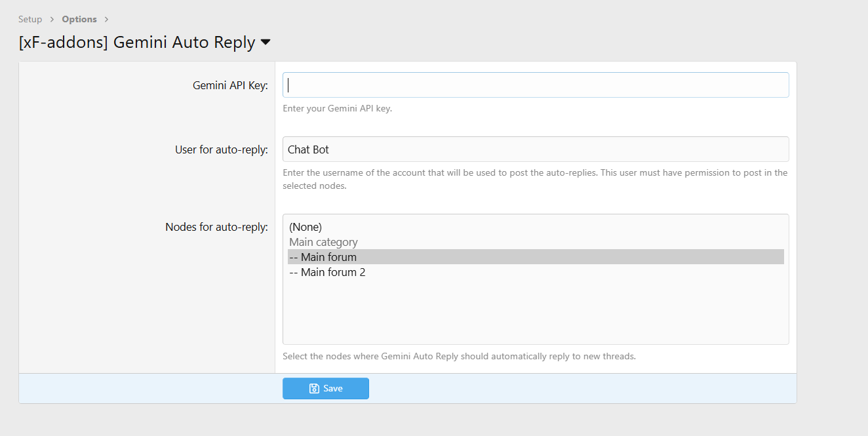Viewport: 868px width, 436px height.
Task: Click the Options link in the breadcrumb
Action: (79, 19)
